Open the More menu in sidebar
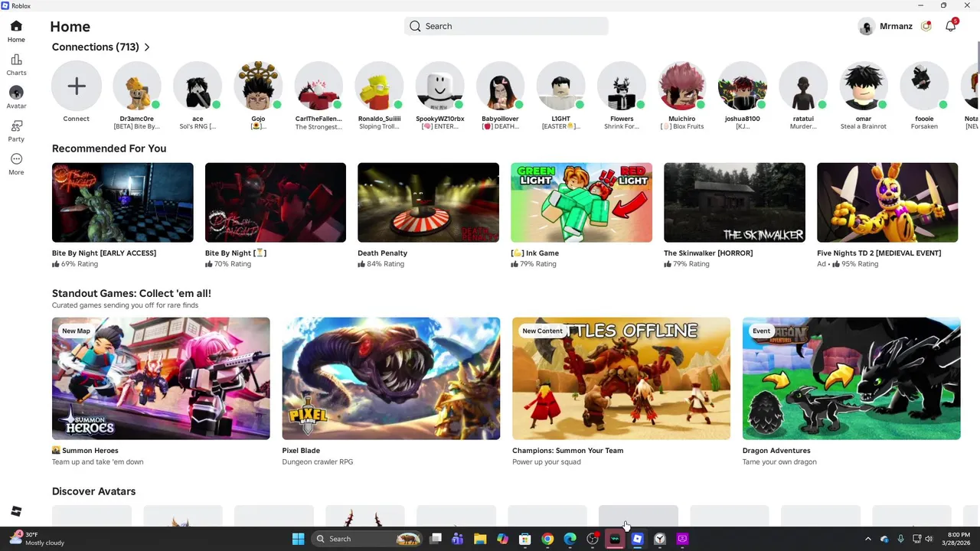This screenshot has width=980, height=551. click(16, 164)
